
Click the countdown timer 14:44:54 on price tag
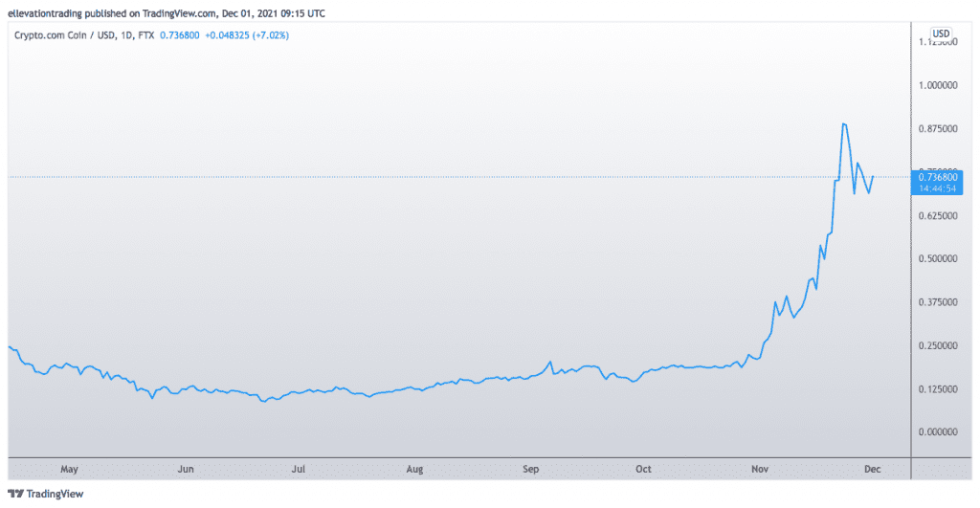[938, 188]
